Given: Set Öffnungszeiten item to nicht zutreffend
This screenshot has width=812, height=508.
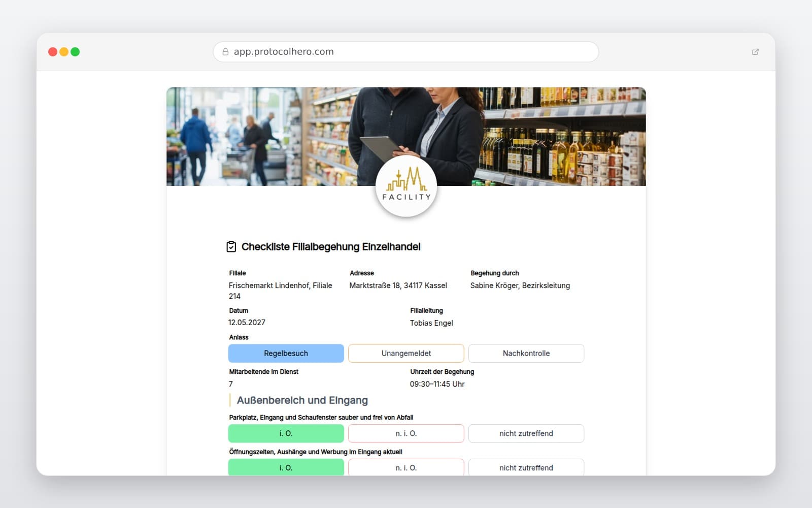Looking at the screenshot, I should tap(526, 467).
